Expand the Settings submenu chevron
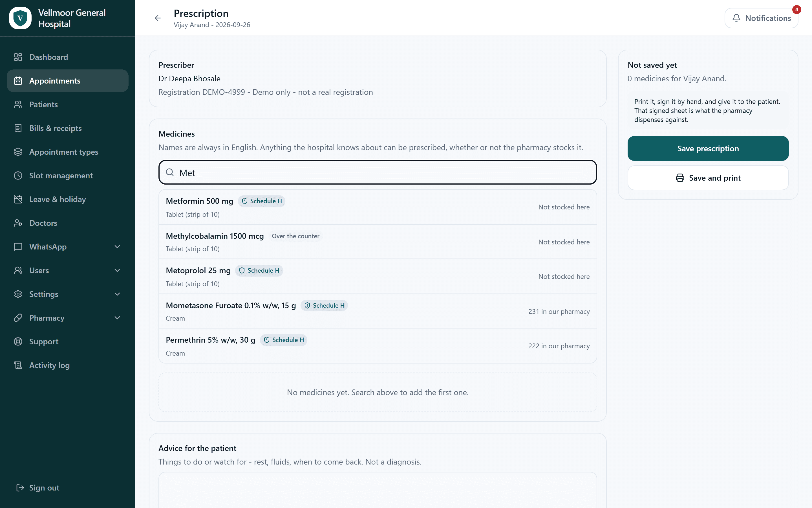The image size is (812, 508). (x=117, y=294)
